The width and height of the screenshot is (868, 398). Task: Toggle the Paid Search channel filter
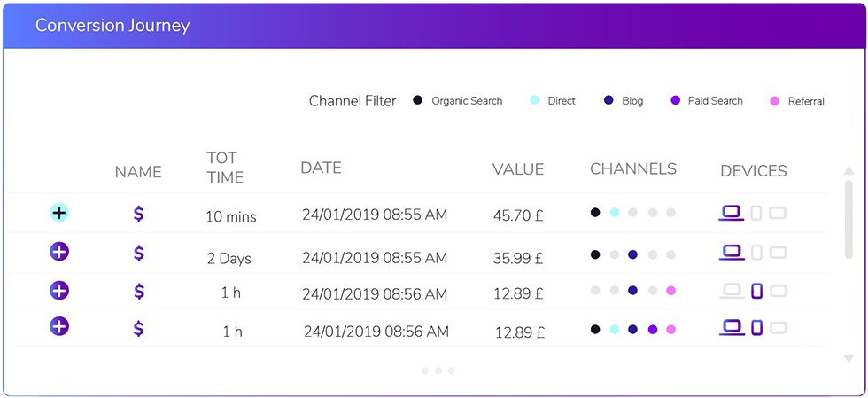pyautogui.click(x=707, y=101)
